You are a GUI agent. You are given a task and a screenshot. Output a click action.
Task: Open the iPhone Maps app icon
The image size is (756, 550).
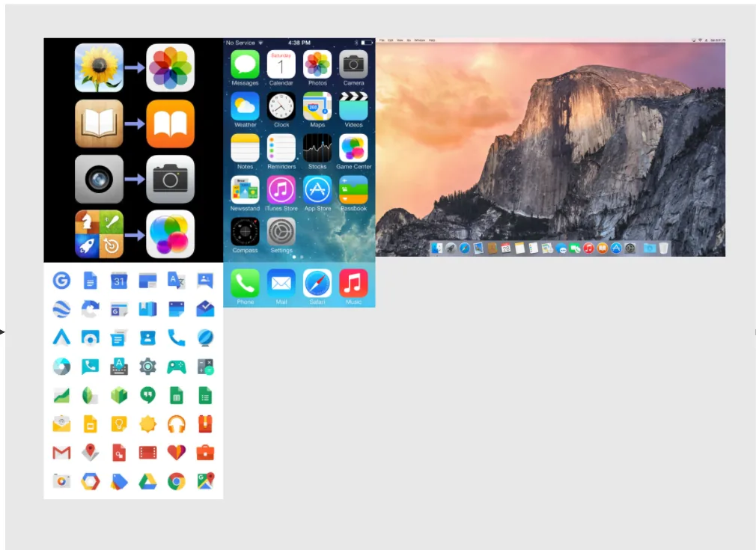pos(317,106)
